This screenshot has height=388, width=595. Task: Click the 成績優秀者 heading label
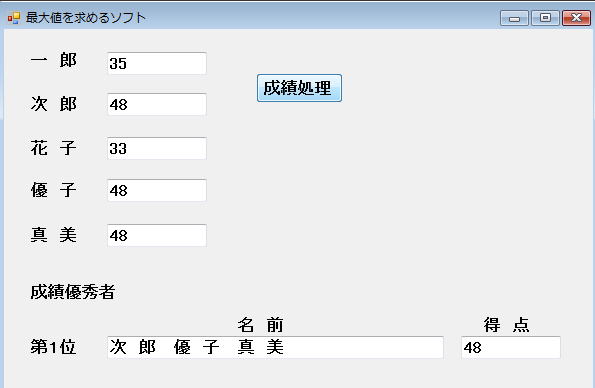click(72, 292)
